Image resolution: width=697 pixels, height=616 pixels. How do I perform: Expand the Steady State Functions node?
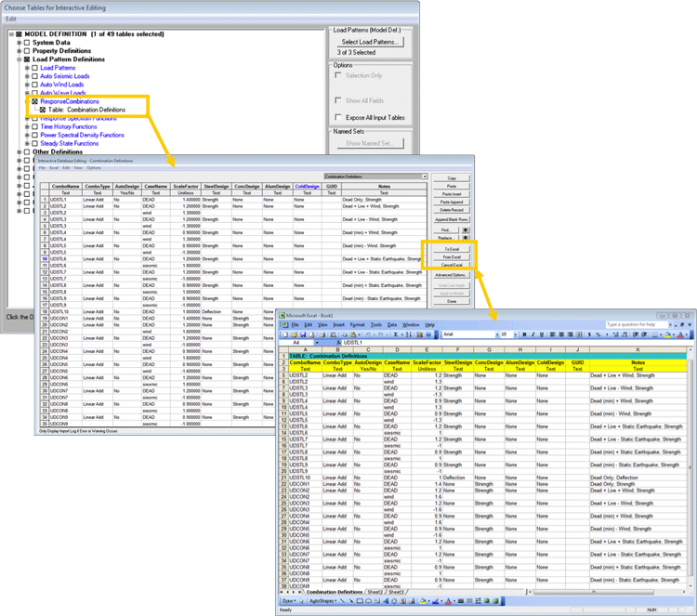(27, 144)
